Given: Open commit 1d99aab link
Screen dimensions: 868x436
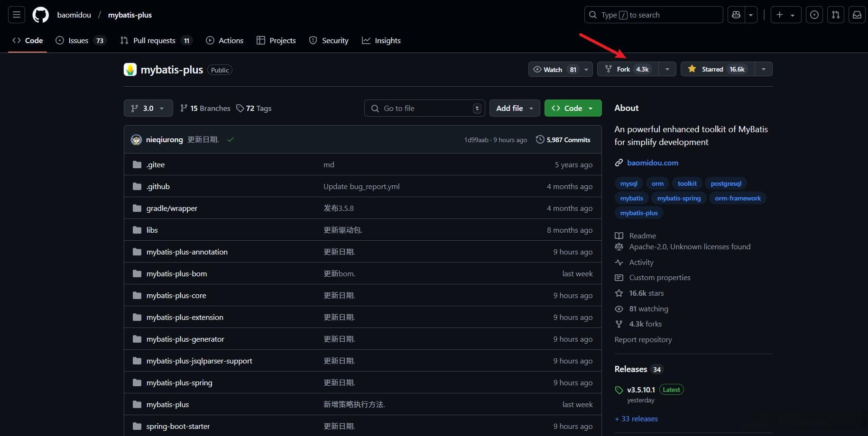Looking at the screenshot, I should [476, 140].
